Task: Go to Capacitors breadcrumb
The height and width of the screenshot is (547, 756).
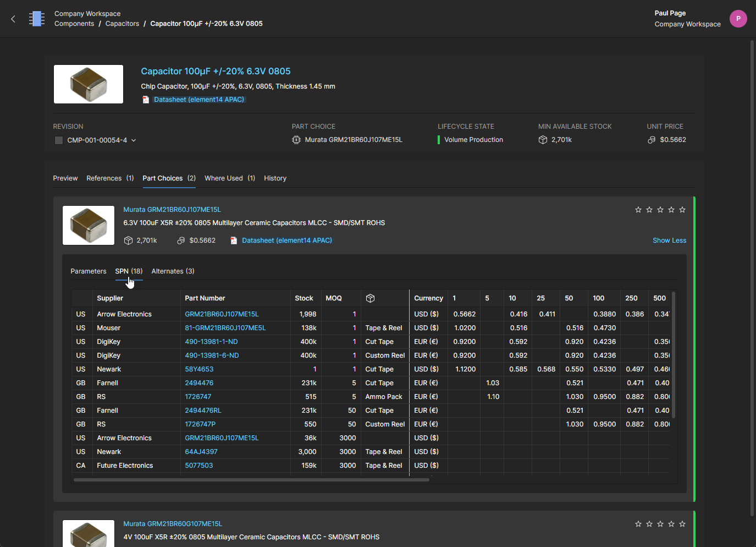Action: [x=122, y=24]
